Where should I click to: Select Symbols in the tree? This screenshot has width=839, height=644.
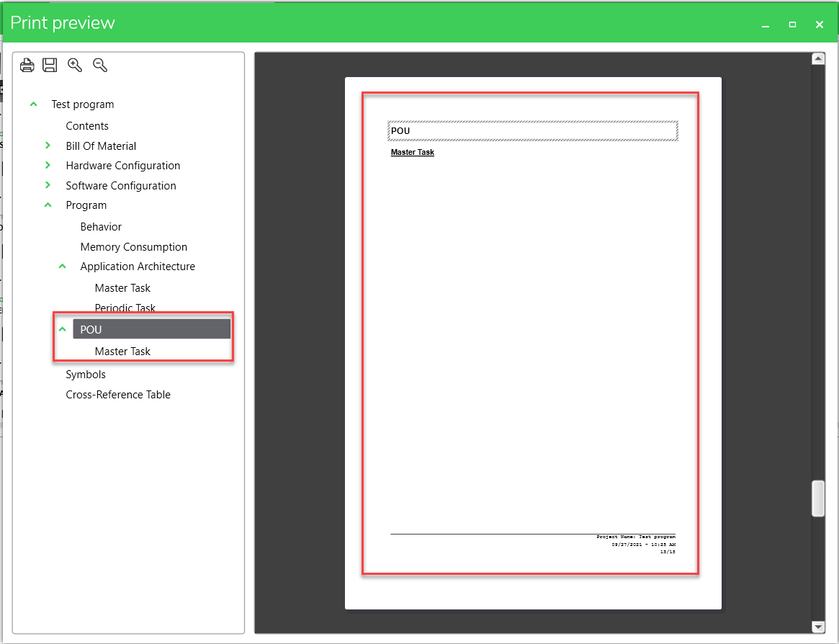[86, 375]
